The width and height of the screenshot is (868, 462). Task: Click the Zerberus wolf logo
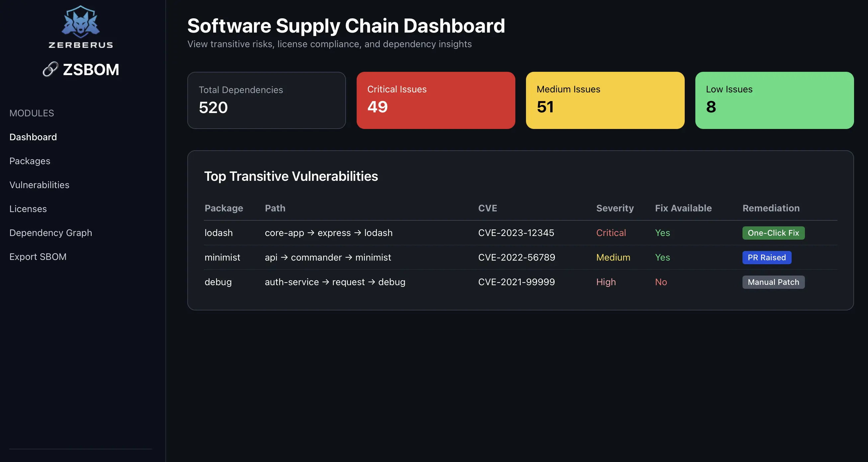[81, 27]
